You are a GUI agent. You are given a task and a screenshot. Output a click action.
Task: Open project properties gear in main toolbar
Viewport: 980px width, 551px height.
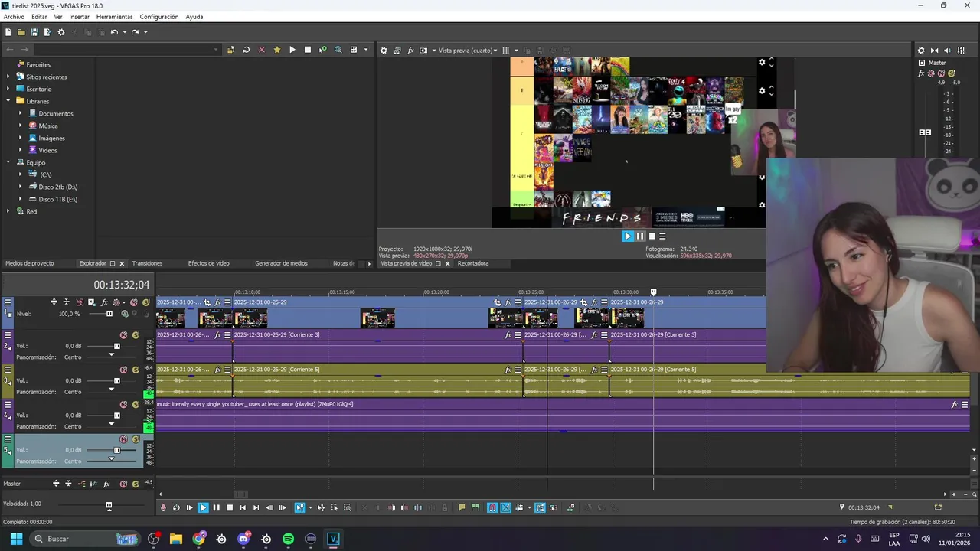coord(61,32)
